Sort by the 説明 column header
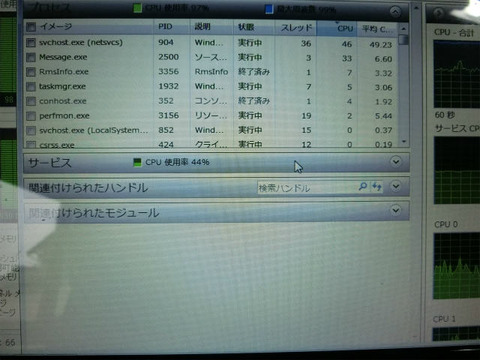The width and height of the screenshot is (480, 360). coord(203,27)
